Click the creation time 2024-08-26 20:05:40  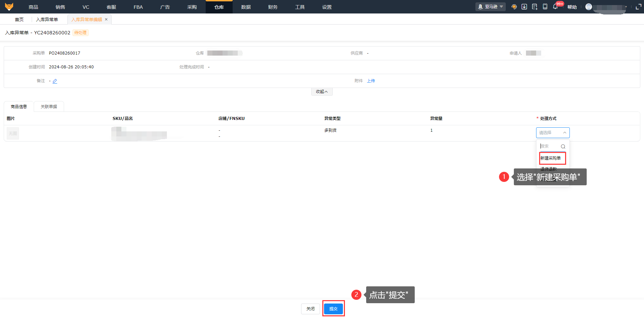coord(71,67)
